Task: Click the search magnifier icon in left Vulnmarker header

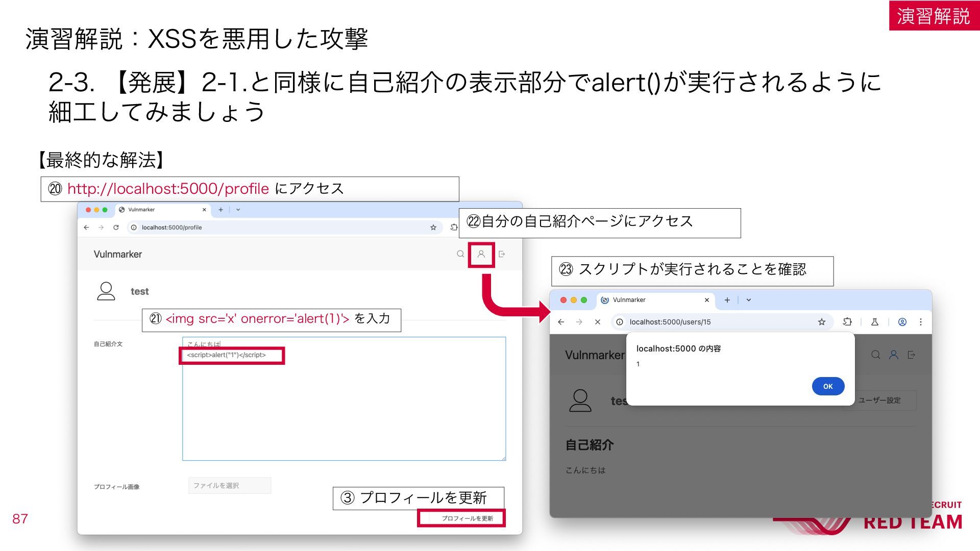Action: pos(460,254)
